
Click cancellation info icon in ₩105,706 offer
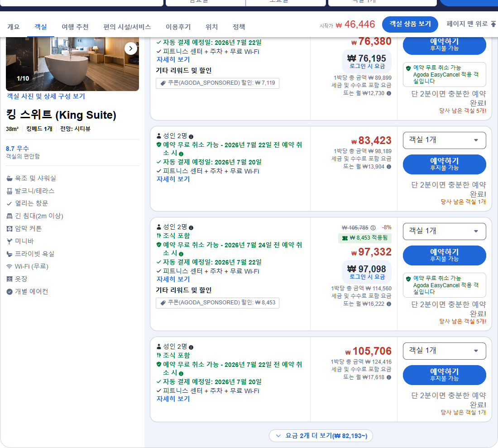coord(181,374)
